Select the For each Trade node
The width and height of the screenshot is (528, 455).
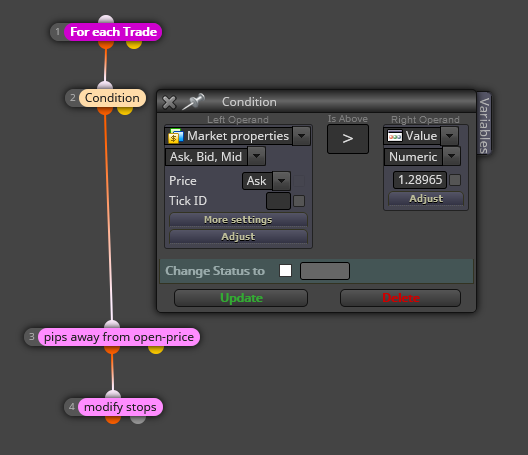pyautogui.click(x=113, y=32)
